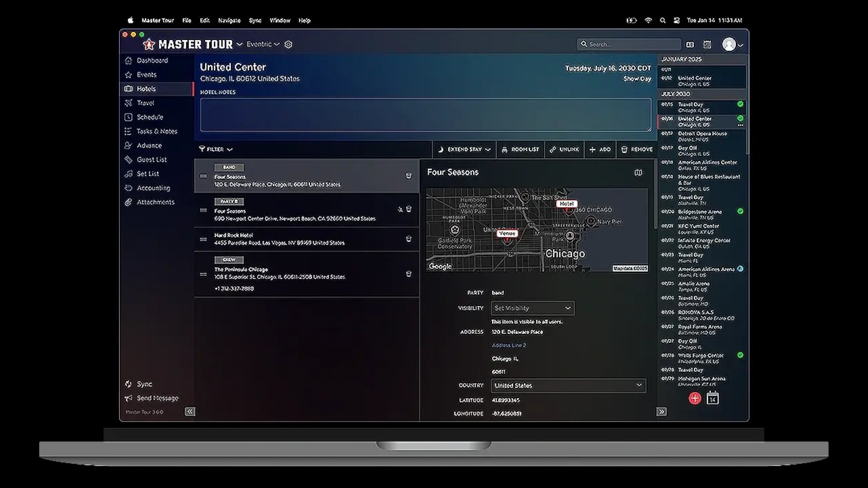Viewport: 868px width, 488px height.
Task: Open the calendar icon below the date list
Action: pos(712,399)
